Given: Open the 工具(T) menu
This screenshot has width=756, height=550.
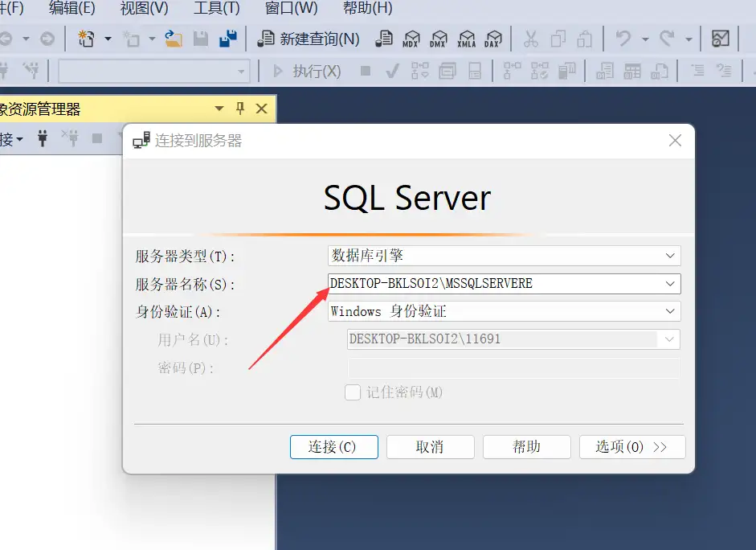Looking at the screenshot, I should point(216,8).
